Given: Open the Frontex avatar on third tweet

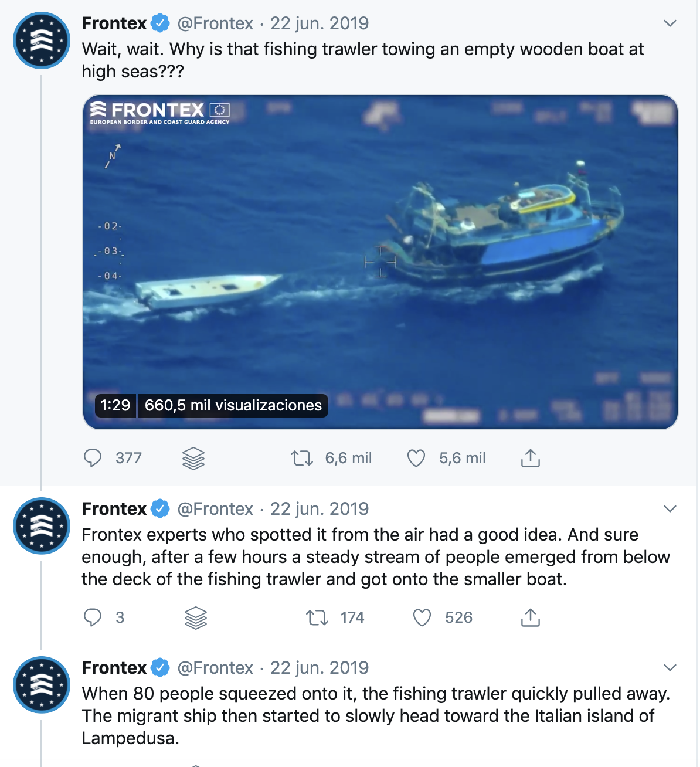Looking at the screenshot, I should (x=42, y=685).
